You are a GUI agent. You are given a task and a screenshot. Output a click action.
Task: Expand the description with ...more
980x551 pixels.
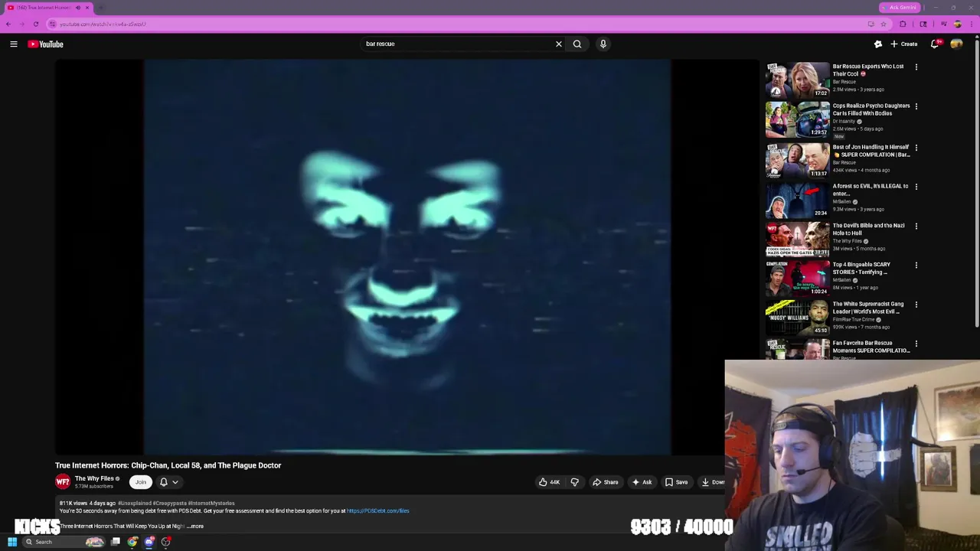click(x=195, y=527)
